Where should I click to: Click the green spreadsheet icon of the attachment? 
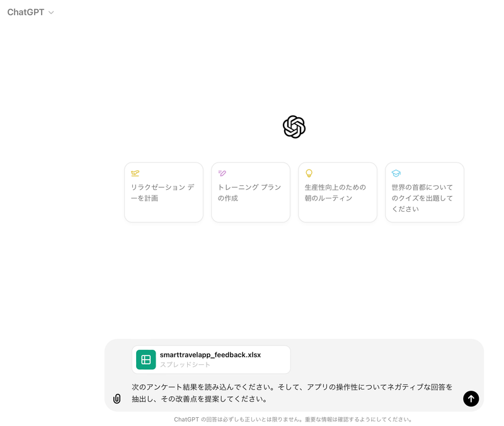(146, 359)
